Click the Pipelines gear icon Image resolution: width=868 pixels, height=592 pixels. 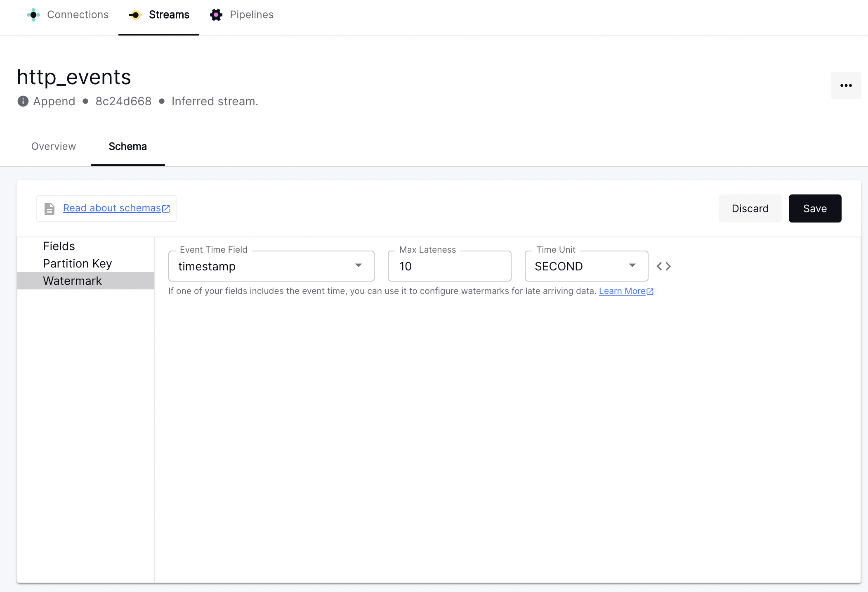tap(216, 15)
